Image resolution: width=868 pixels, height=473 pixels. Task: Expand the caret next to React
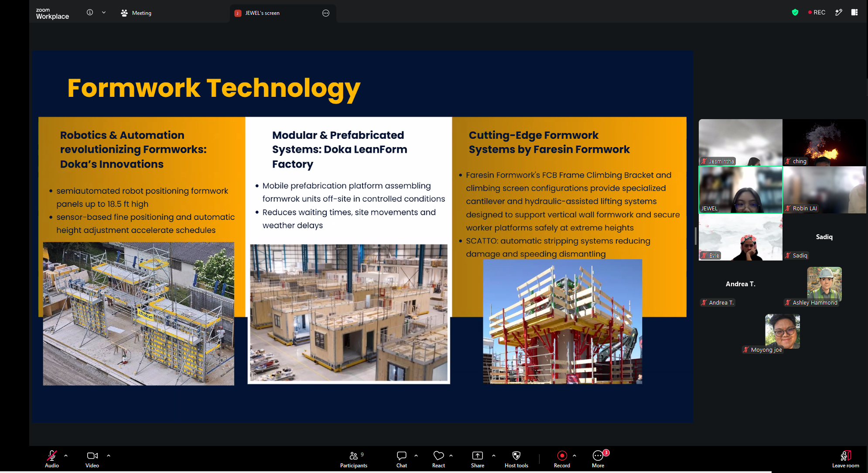451,456
